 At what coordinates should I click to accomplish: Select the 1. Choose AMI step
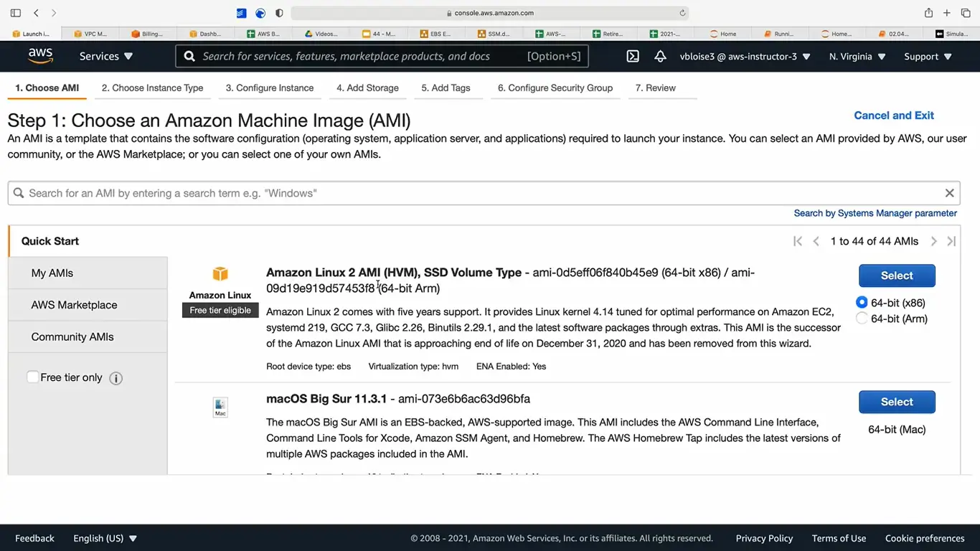coord(47,88)
